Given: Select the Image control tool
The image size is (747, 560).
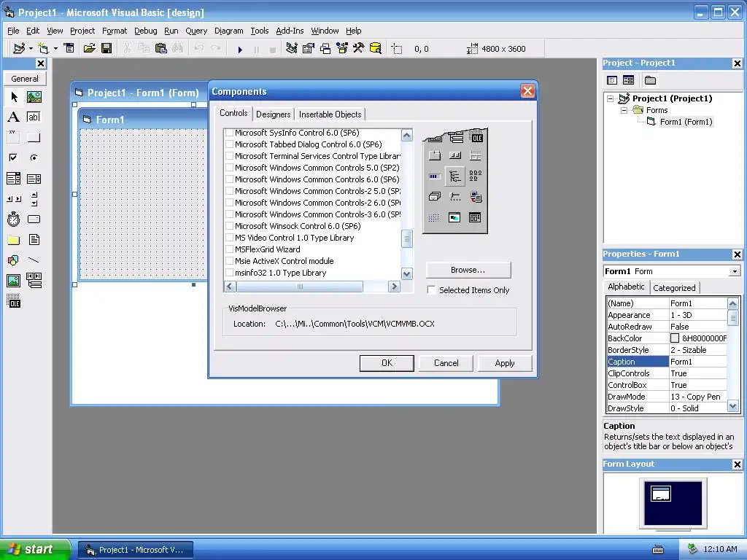Looking at the screenshot, I should pos(14,281).
